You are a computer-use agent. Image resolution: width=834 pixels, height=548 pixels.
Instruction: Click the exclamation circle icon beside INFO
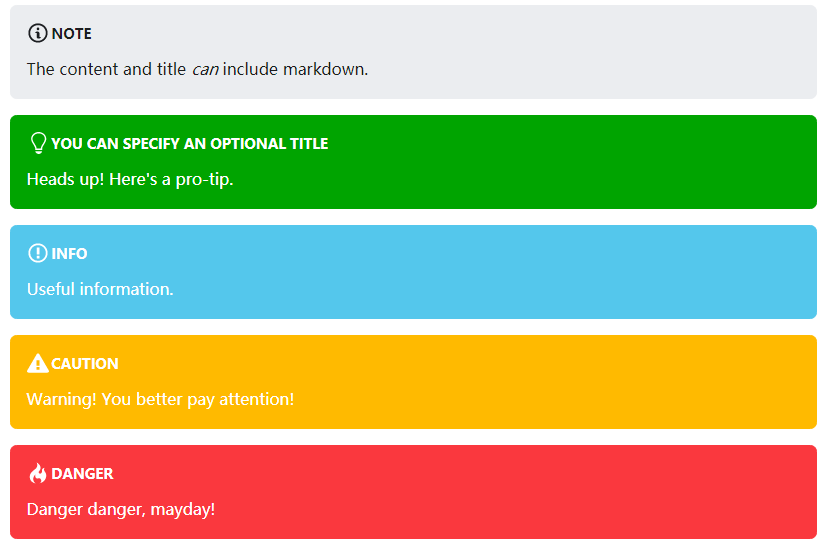37,253
